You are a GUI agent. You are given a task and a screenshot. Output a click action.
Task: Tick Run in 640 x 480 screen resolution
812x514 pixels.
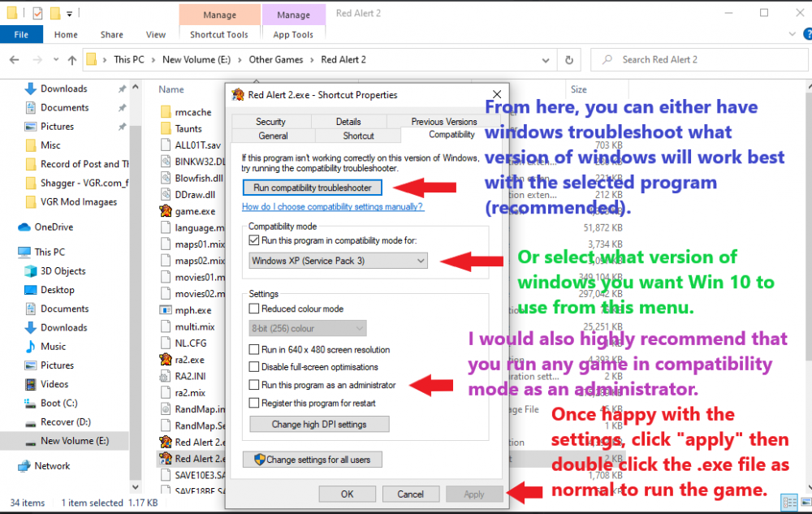tap(253, 349)
